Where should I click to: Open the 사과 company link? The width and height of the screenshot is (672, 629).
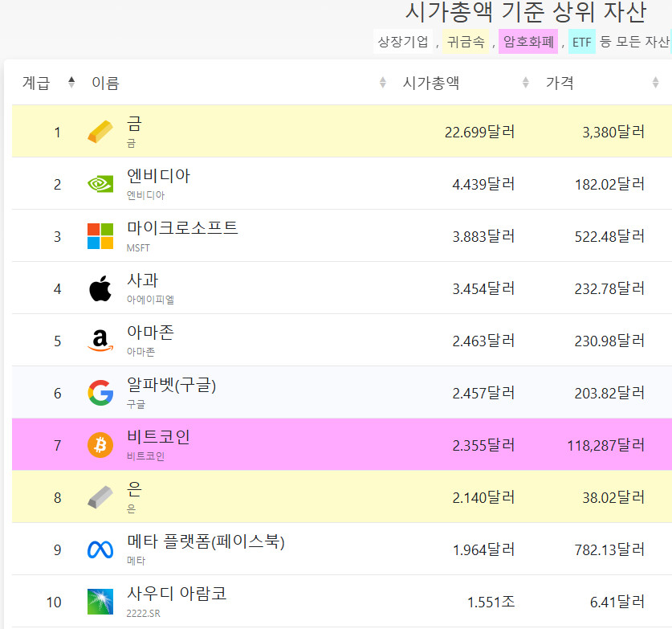pos(143,280)
